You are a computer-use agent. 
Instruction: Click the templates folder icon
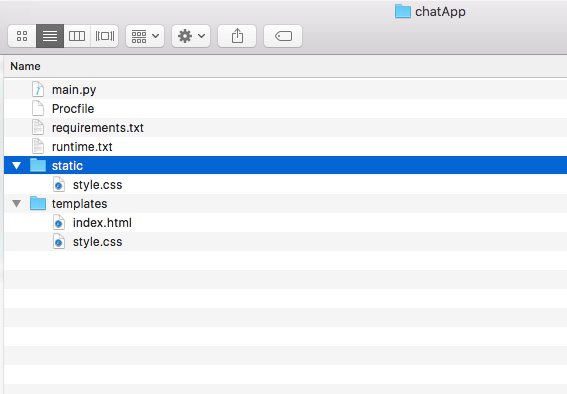(38, 203)
